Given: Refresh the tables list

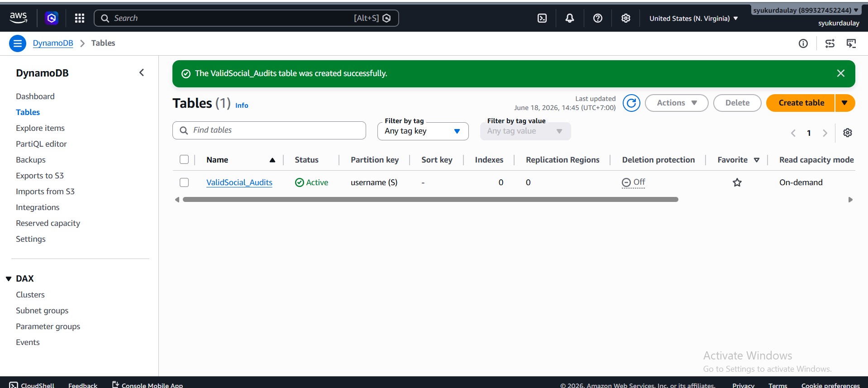Looking at the screenshot, I should pyautogui.click(x=631, y=103).
